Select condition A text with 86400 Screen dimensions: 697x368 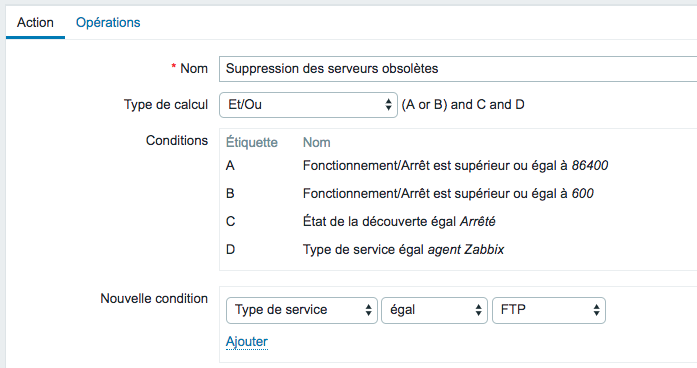click(x=455, y=166)
